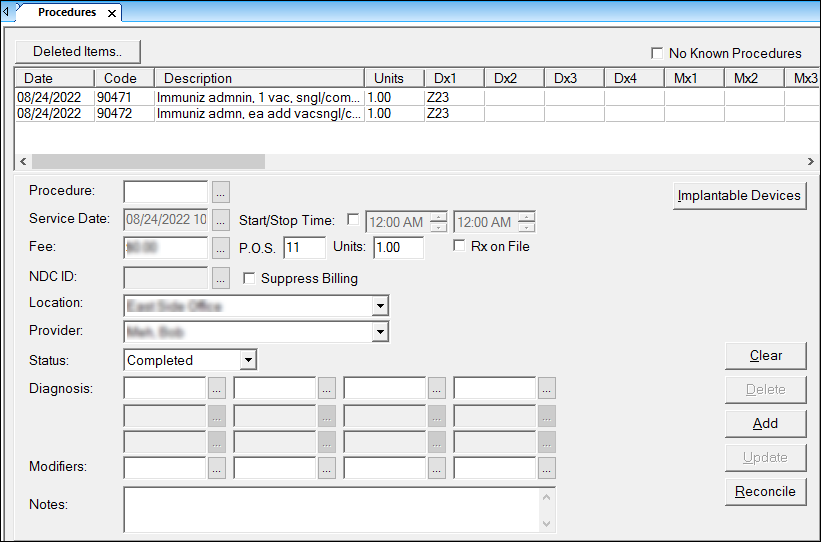Open the NDC ID lookup ellipsis button
Screen dimensions: 821x542
pos(220,278)
